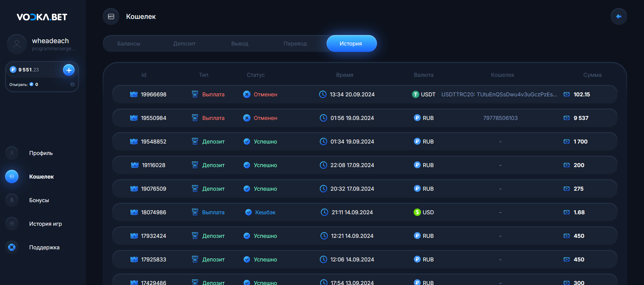This screenshot has height=285, width=644.
Task: Click Выплата type in row 18074986
Action: point(213,212)
